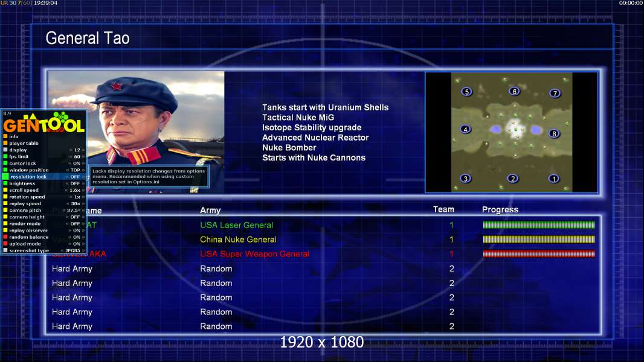644x362 pixels.
Task: Click the gray square beside display
Action: (x=5, y=150)
